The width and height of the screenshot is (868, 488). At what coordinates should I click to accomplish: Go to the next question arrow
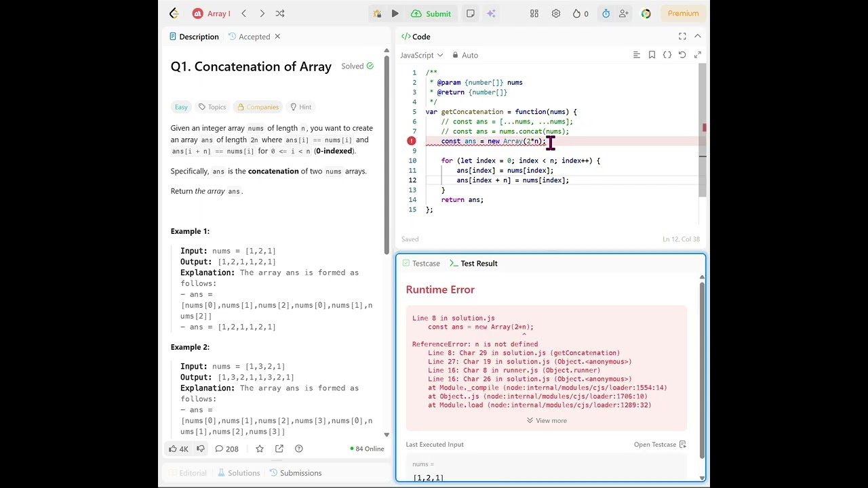tap(262, 14)
